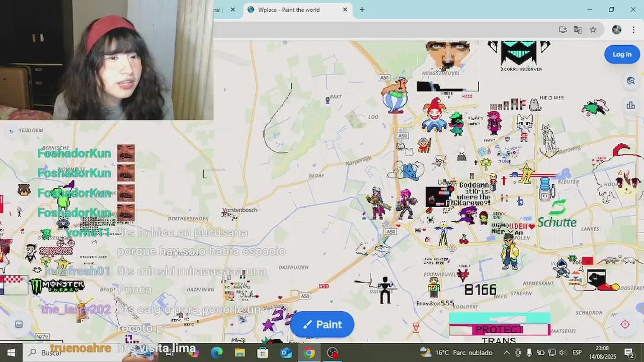
Task: Open a new browser tab
Action: click(362, 10)
